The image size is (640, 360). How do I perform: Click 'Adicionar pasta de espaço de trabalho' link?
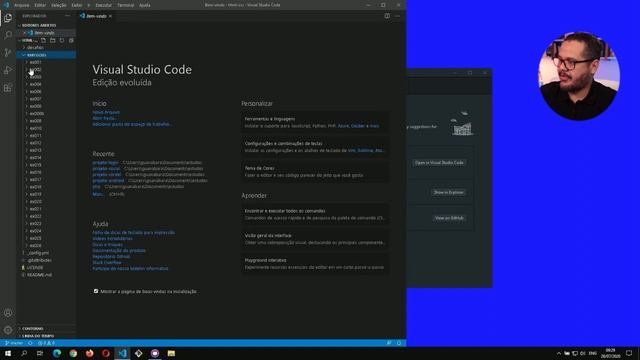132,124
